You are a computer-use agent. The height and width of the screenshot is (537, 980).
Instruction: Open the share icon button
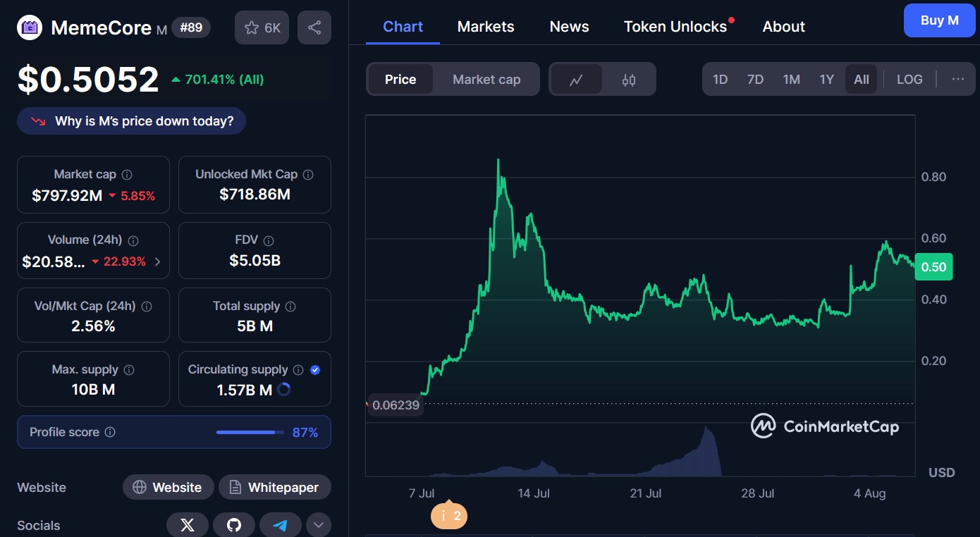pyautogui.click(x=314, y=27)
